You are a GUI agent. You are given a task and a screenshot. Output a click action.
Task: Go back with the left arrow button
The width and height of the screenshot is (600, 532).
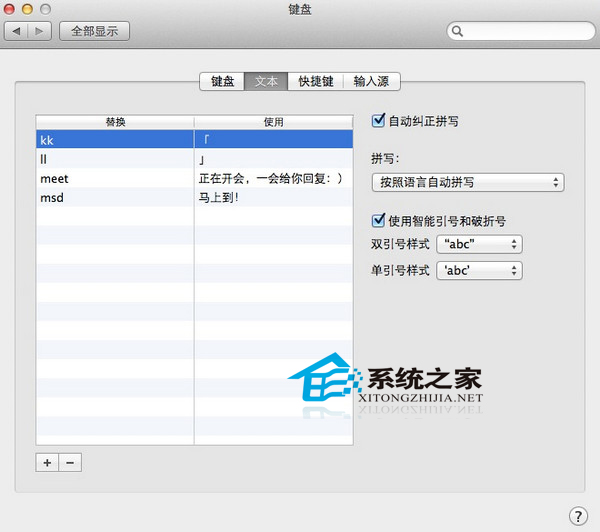coord(16,31)
